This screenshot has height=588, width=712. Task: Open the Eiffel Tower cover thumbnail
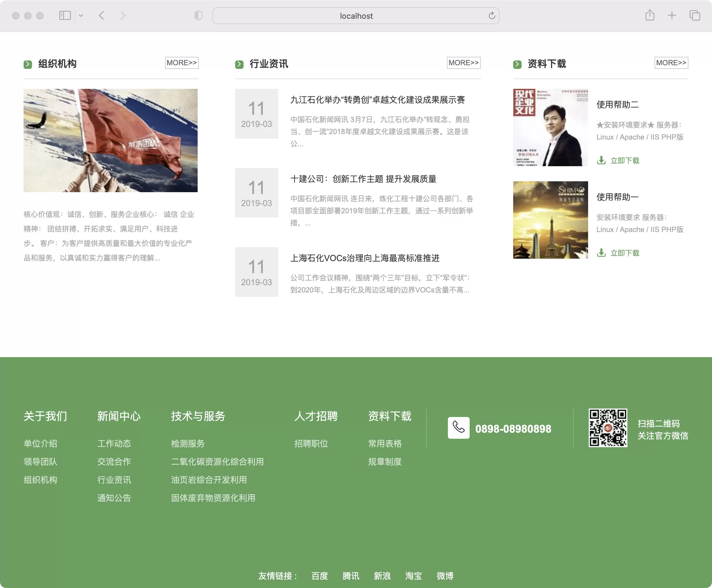[550, 220]
